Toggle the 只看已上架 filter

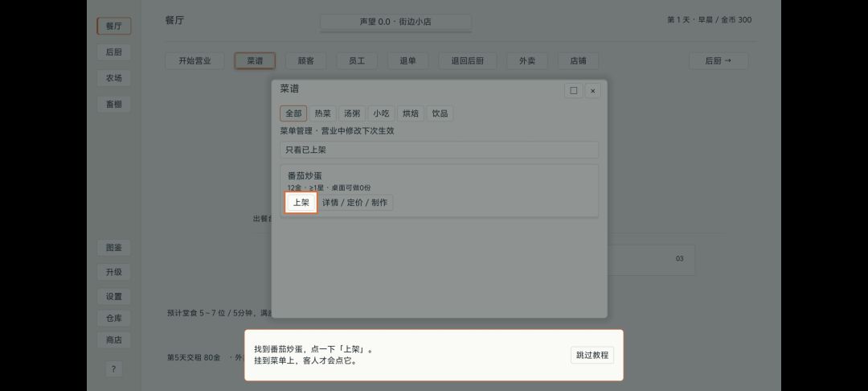[x=439, y=150]
